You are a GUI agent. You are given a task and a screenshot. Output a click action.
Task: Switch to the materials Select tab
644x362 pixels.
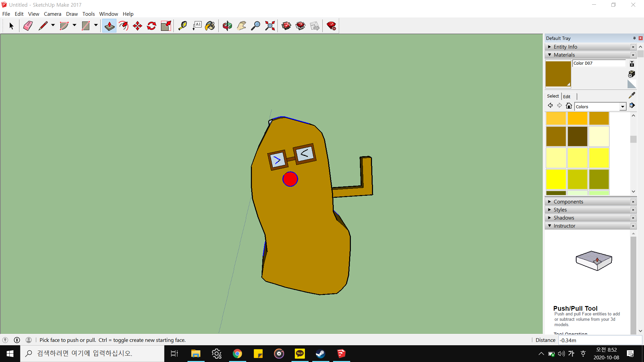pyautogui.click(x=553, y=96)
